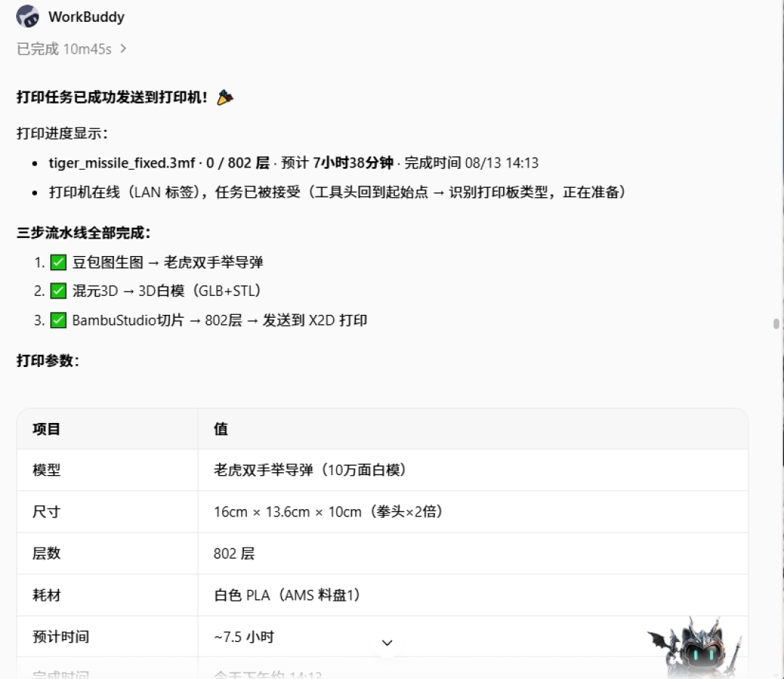
Task: Click the 打印机在线 status bullet line
Action: coord(338,192)
